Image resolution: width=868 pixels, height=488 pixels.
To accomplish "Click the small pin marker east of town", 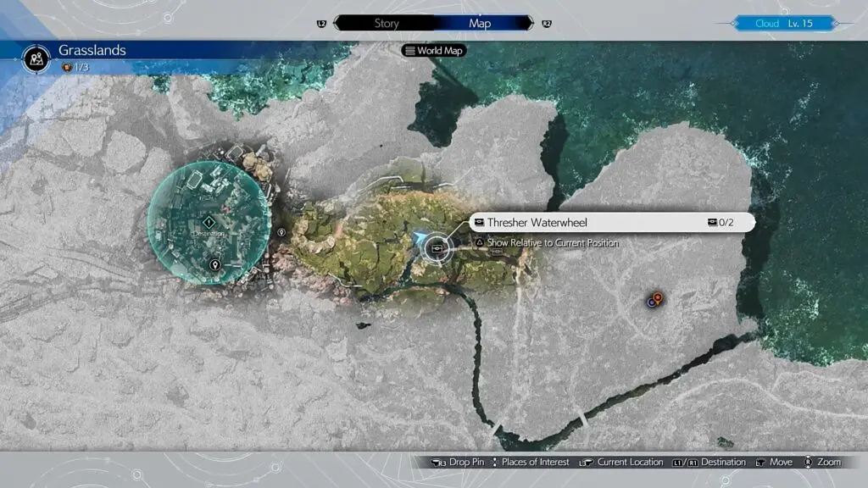I will coord(281,232).
